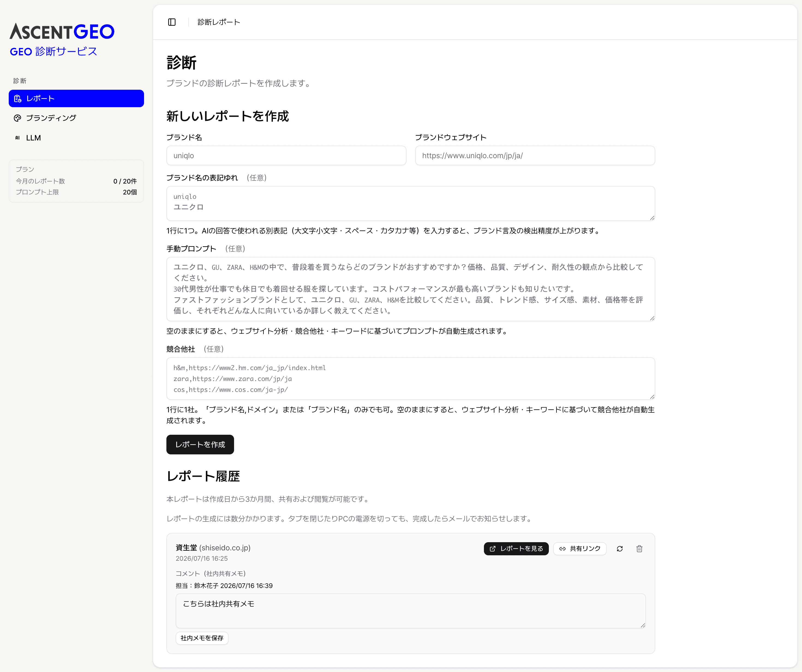Click the 社内共有メモ comment textarea
The width and height of the screenshot is (802, 672).
(411, 611)
